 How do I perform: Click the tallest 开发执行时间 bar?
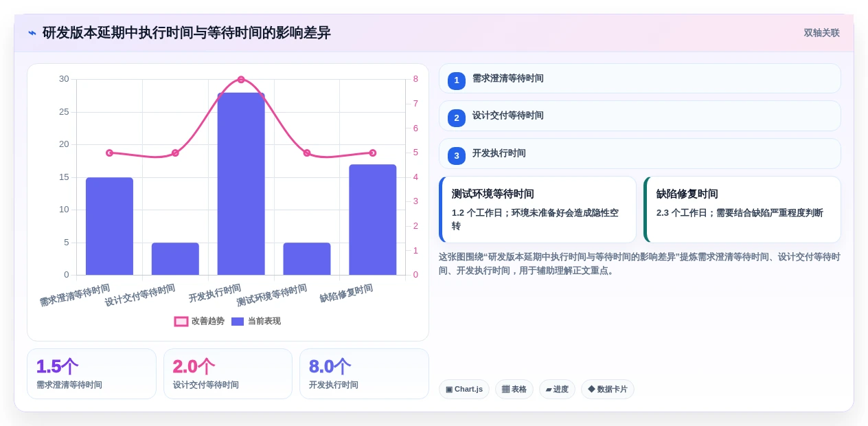241,183
